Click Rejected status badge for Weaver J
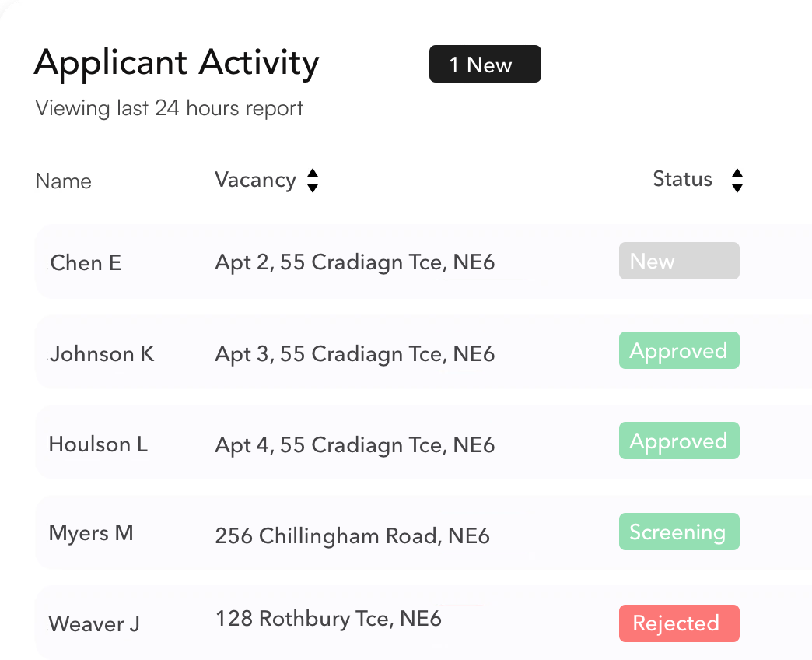The height and width of the screenshot is (660, 812). pos(679,623)
